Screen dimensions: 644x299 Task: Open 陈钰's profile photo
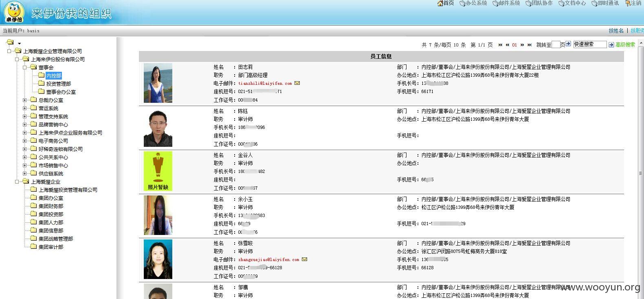coord(158,127)
